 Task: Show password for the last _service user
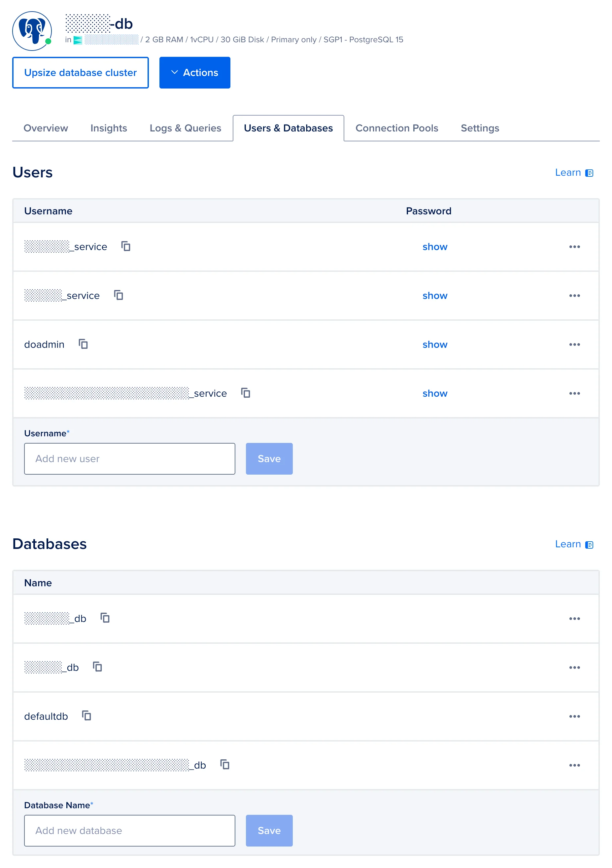point(434,393)
